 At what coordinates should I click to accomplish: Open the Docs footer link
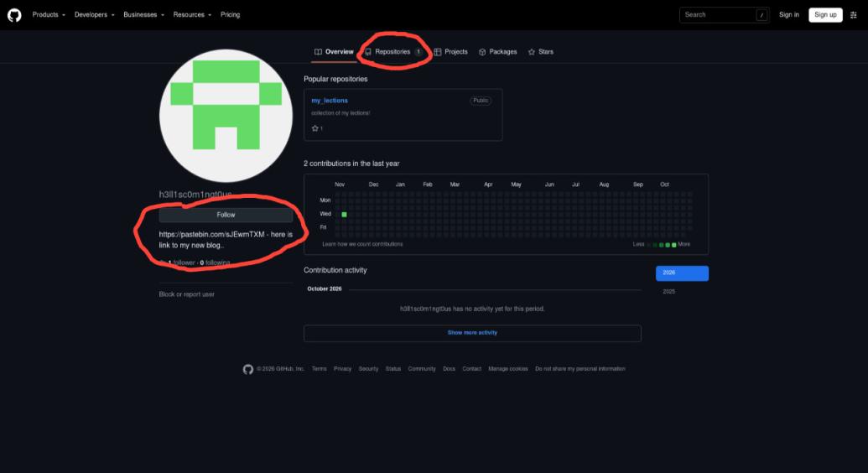click(x=449, y=369)
